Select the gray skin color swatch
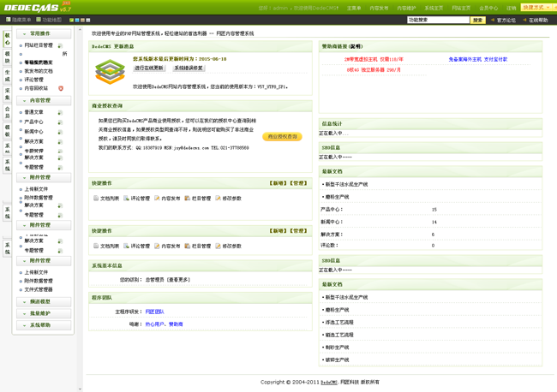Viewport: 557px width, 392px height. (x=88, y=21)
